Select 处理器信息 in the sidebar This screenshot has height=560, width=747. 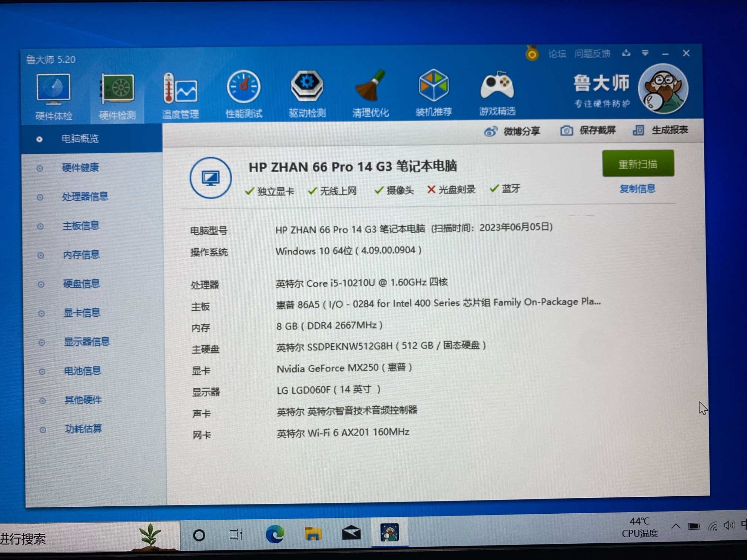click(x=85, y=197)
